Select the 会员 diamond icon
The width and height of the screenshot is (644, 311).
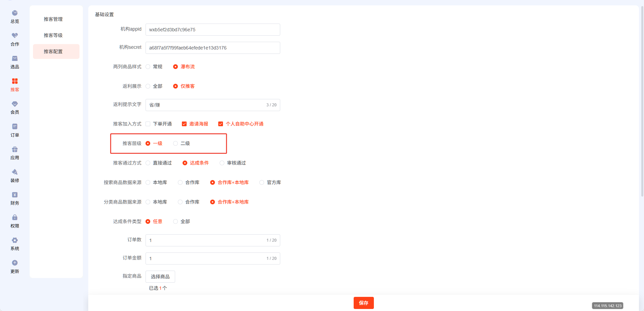(x=15, y=104)
